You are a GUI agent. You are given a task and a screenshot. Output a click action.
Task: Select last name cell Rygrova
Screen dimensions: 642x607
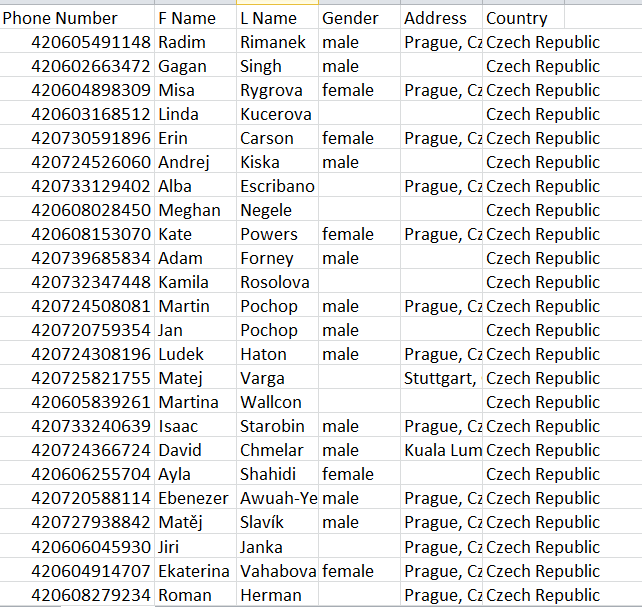(277, 90)
